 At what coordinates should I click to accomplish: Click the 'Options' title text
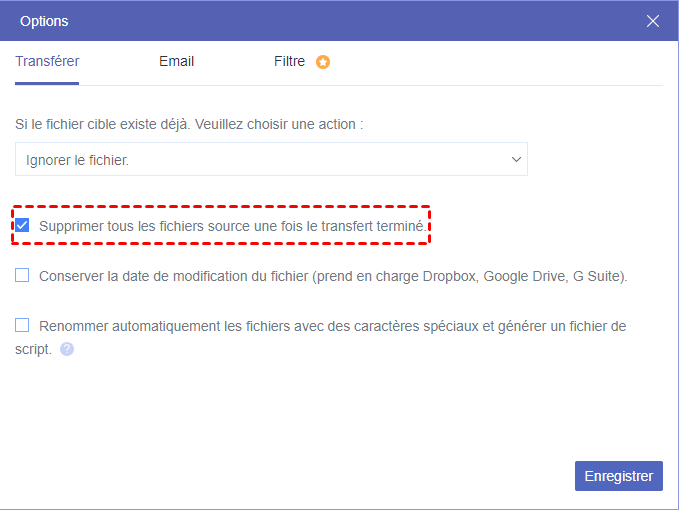point(44,21)
